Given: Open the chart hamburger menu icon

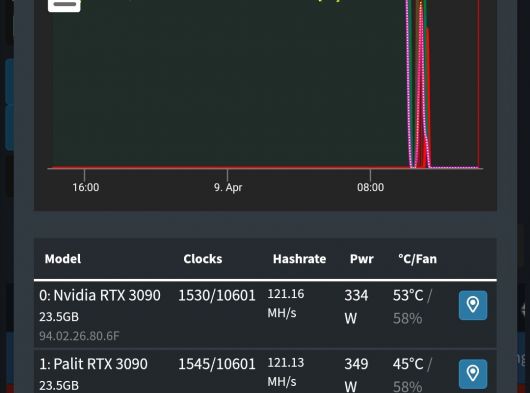Looking at the screenshot, I should [64, 5].
